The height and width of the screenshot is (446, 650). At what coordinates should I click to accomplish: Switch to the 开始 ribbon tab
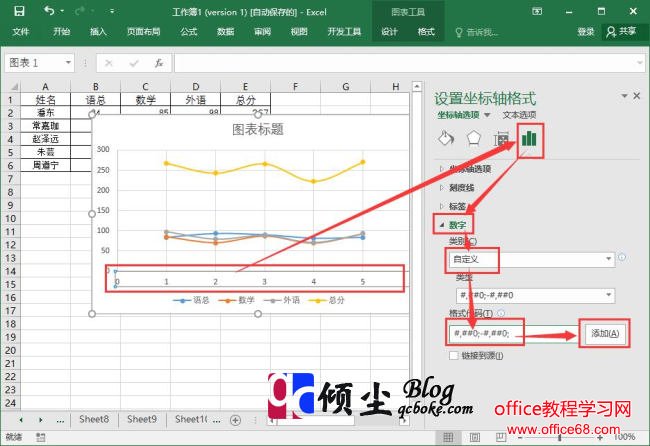pyautogui.click(x=61, y=32)
